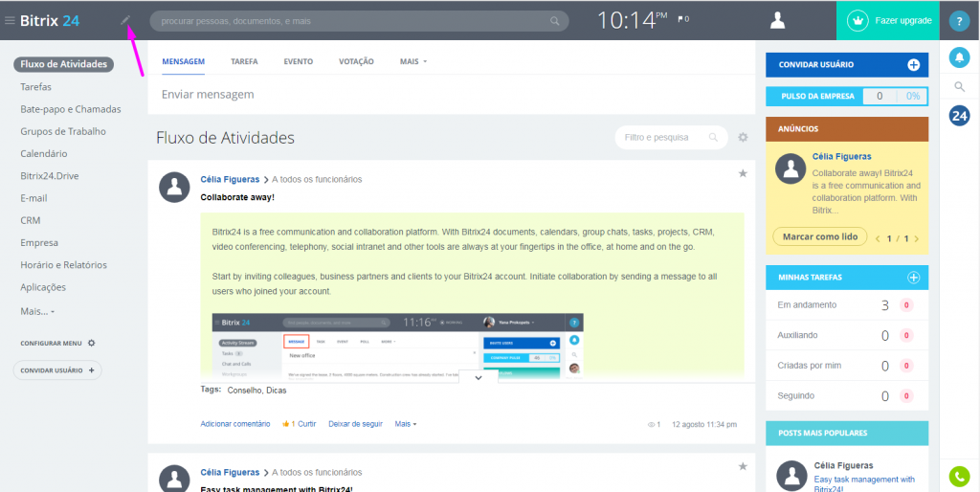Image resolution: width=980 pixels, height=492 pixels.
Task: Click Célia Figueras avatar on Collaborate away post
Action: [174, 187]
